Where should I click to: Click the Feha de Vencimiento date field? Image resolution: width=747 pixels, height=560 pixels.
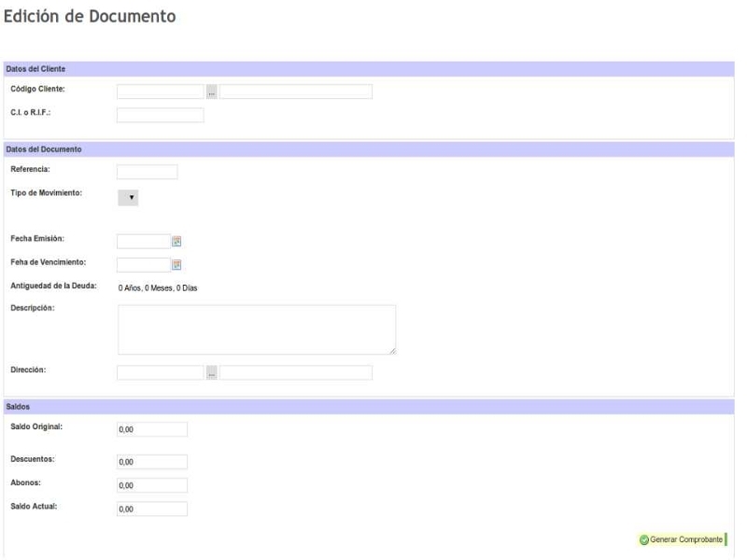(x=144, y=264)
